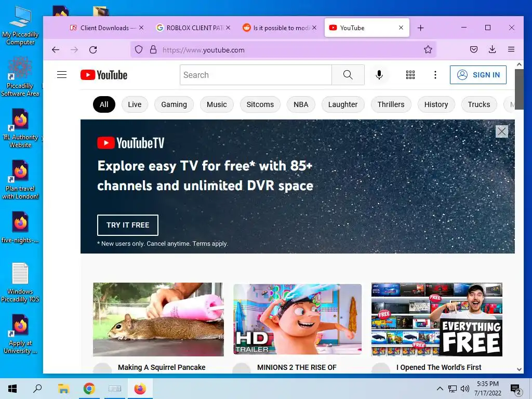The height and width of the screenshot is (399, 532).
Task: Open 'I Opened The World's First' title link
Action: pyautogui.click(x=438, y=367)
